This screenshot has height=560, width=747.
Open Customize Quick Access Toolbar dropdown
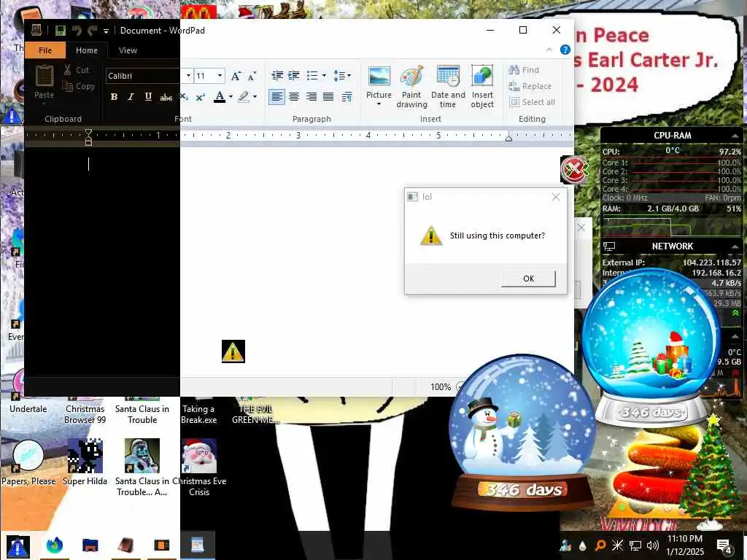[x=106, y=31]
